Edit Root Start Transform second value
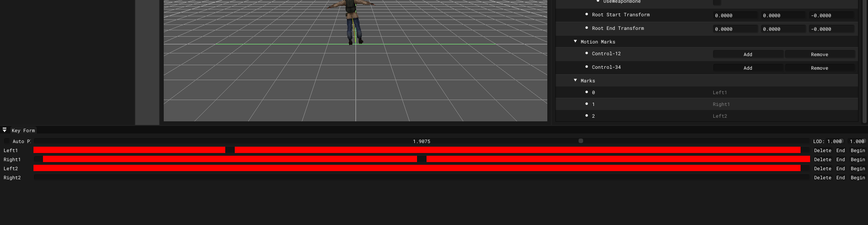Screen dimensions: 868x225 [783, 15]
